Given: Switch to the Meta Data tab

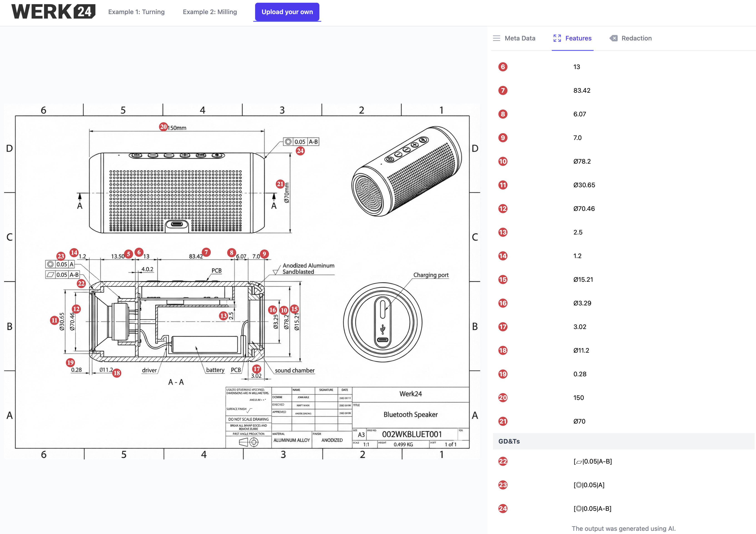Looking at the screenshot, I should [x=514, y=38].
